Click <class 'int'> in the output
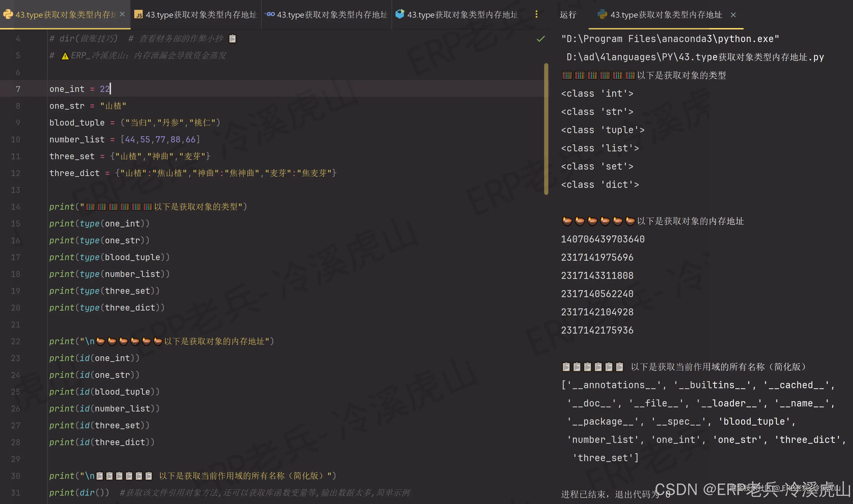The width and height of the screenshot is (853, 504). (597, 93)
